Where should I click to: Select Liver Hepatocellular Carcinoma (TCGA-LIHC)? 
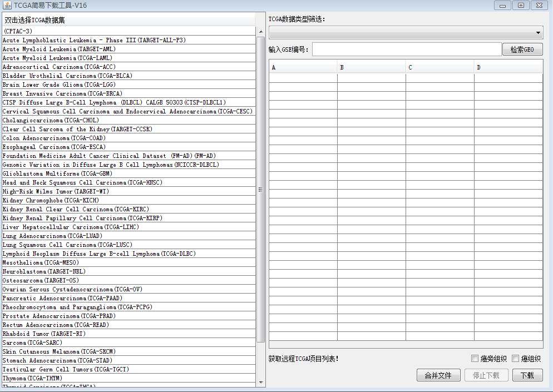(129, 227)
